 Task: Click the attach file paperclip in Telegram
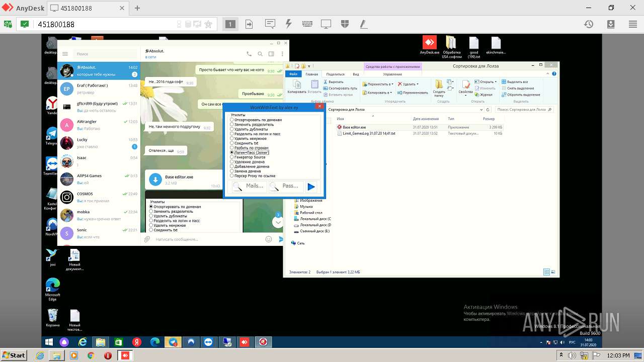tap(147, 239)
